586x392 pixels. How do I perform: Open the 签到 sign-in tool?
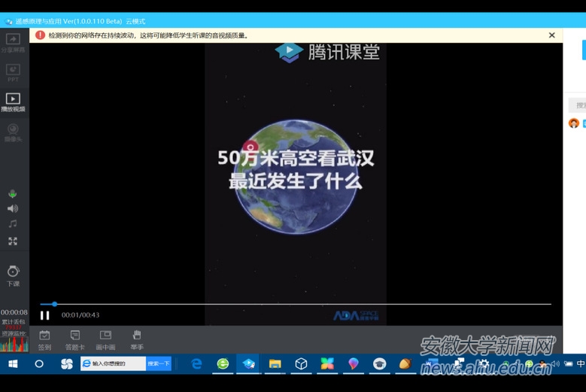pyautogui.click(x=44, y=339)
